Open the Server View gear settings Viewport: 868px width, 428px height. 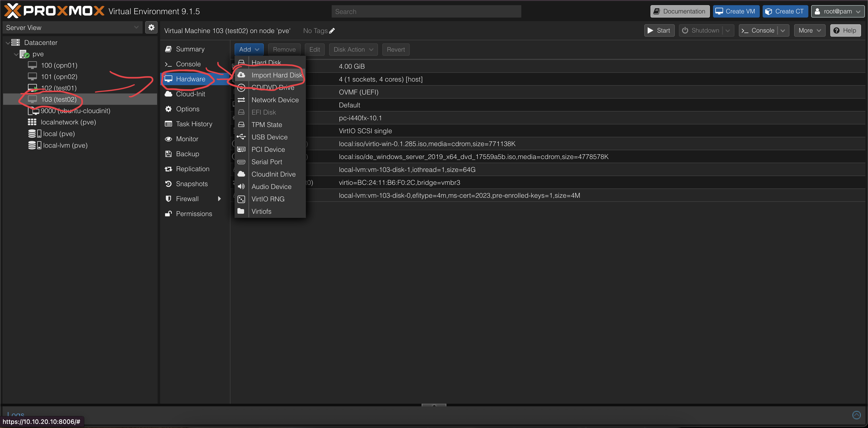point(151,28)
